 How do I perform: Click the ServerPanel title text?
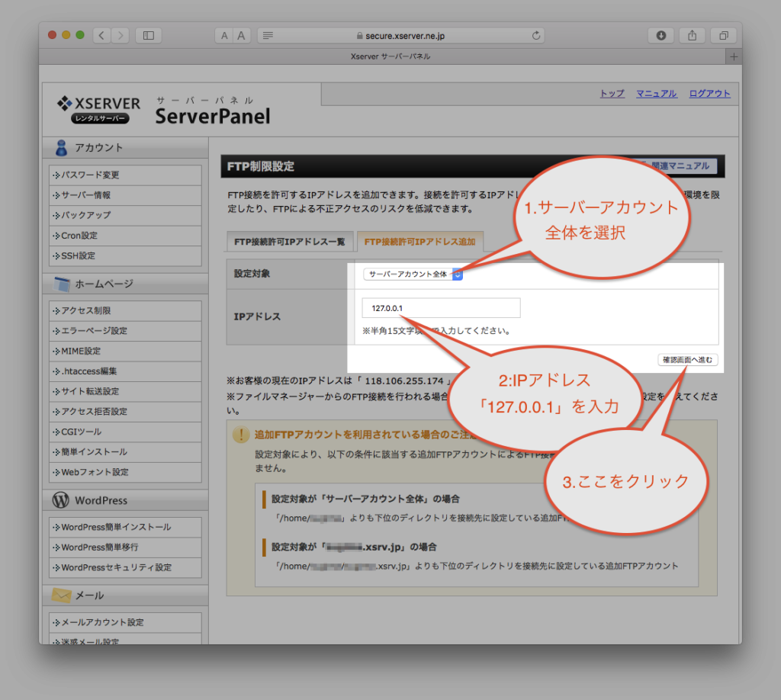pos(213,116)
